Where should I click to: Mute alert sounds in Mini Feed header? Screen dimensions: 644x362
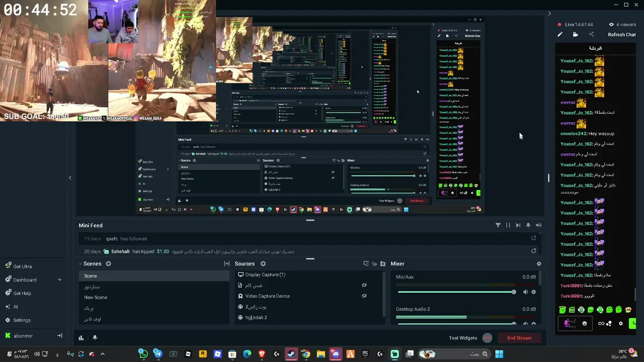click(538, 225)
